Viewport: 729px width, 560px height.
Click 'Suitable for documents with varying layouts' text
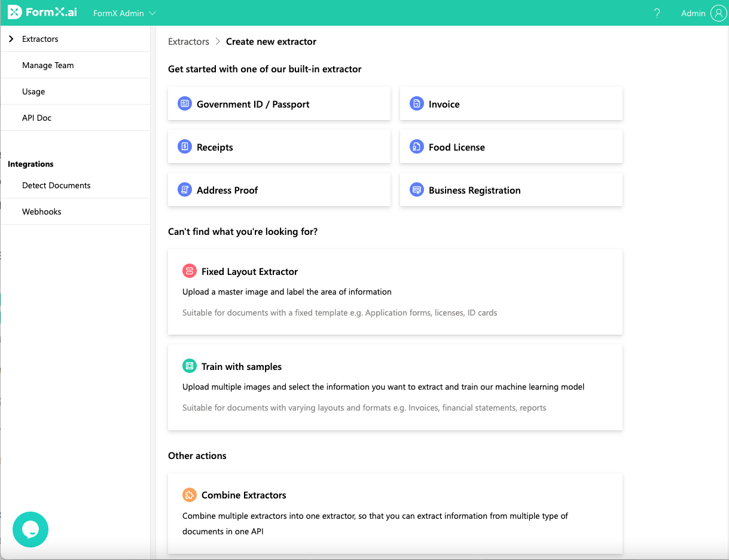pyautogui.click(x=364, y=408)
